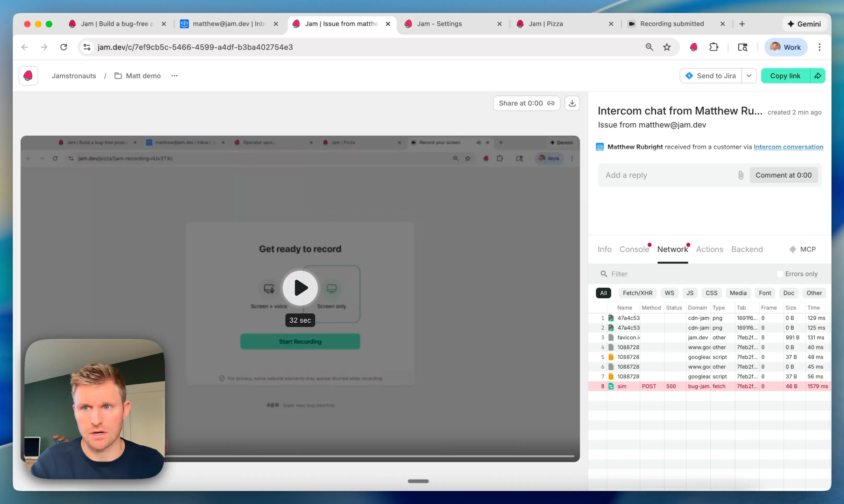
Task: Expand the Send to Jira dropdown arrow
Action: point(749,76)
